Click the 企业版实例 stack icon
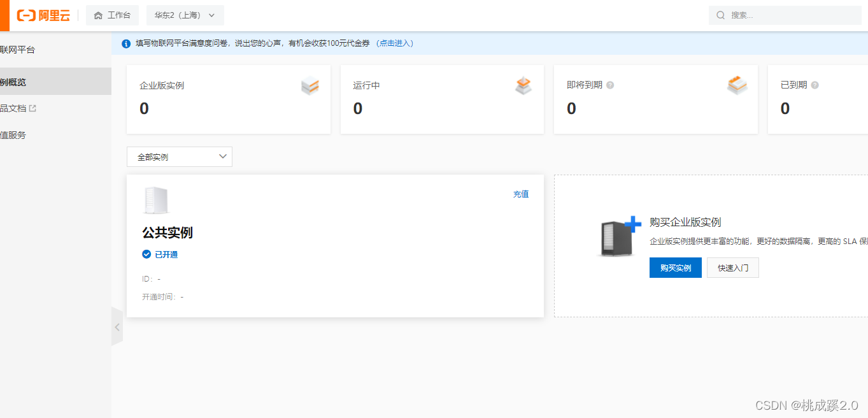The height and width of the screenshot is (418, 868). 309,85
